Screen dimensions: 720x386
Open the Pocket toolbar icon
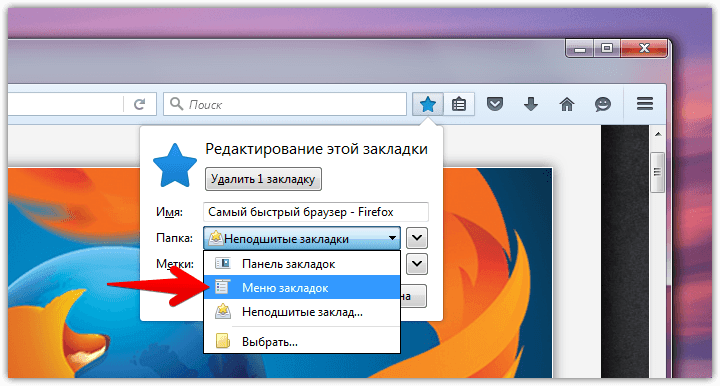495,104
